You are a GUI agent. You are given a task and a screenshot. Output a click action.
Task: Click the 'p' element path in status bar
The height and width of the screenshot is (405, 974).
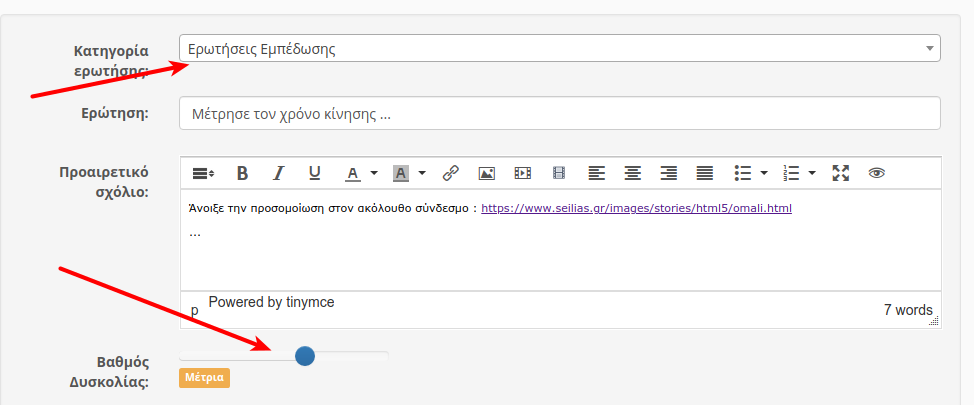pos(194,310)
